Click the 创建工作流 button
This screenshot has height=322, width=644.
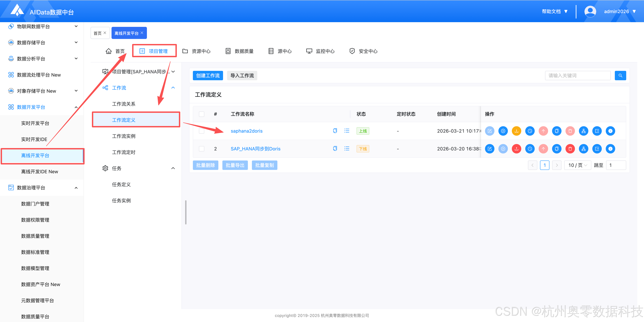(208, 76)
